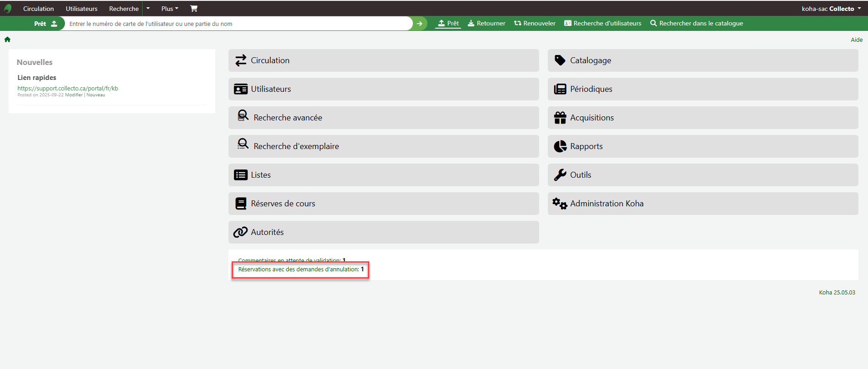Click Réservations avec des demandes d'annulation link
Screen dimensions: 868x369
pyautogui.click(x=298, y=269)
